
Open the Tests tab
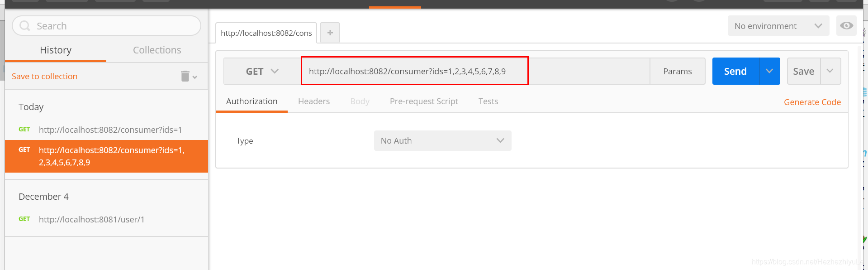click(489, 101)
